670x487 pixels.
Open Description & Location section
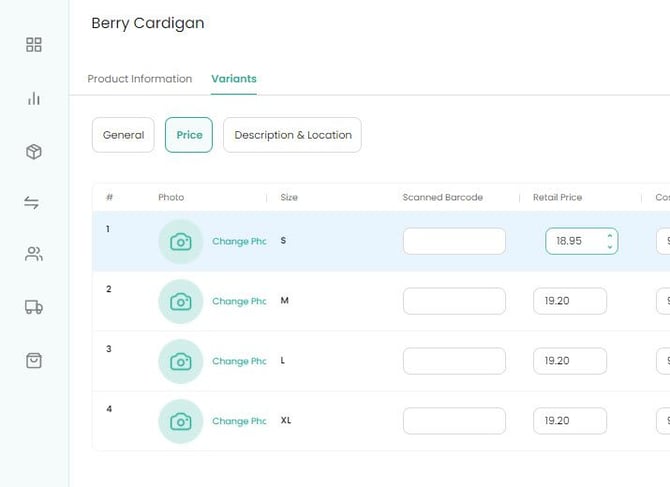coord(292,135)
